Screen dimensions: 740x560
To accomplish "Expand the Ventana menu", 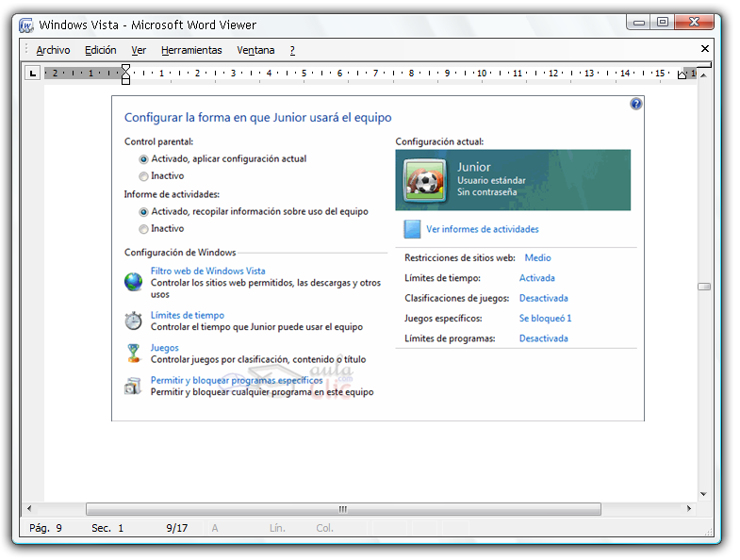I will pos(255,50).
